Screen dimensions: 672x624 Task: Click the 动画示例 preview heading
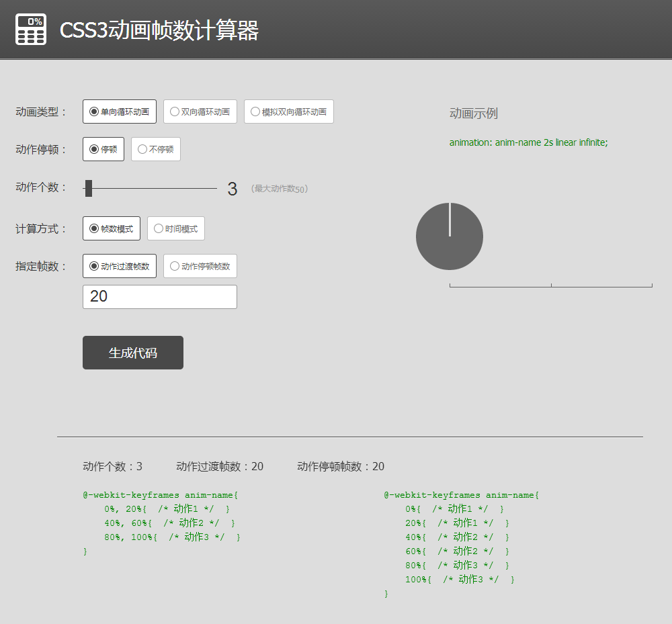pyautogui.click(x=472, y=113)
